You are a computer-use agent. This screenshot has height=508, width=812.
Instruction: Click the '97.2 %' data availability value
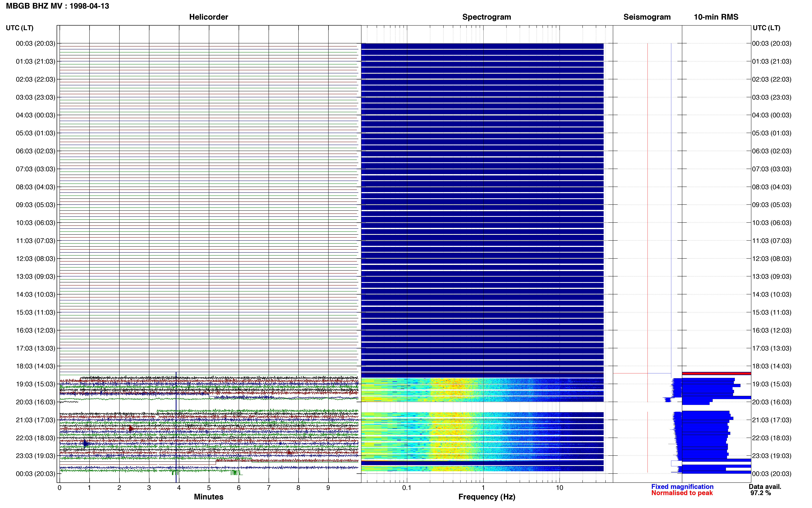(761, 493)
